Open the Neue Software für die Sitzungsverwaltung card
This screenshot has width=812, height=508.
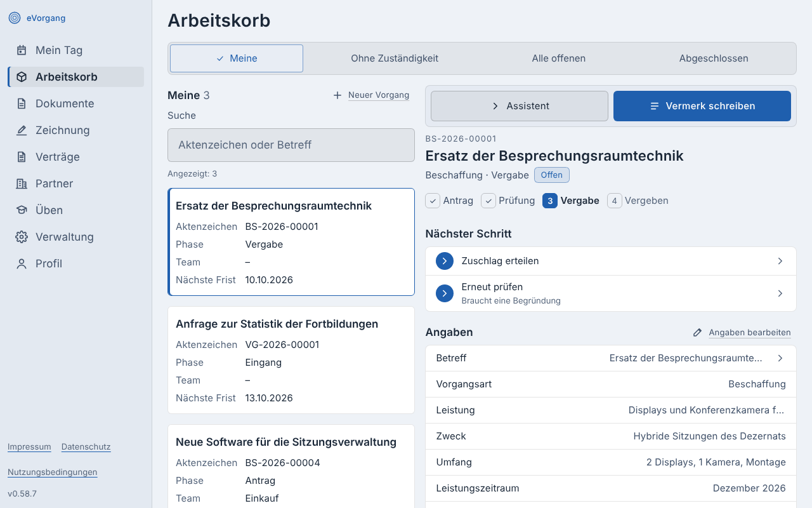(291, 466)
